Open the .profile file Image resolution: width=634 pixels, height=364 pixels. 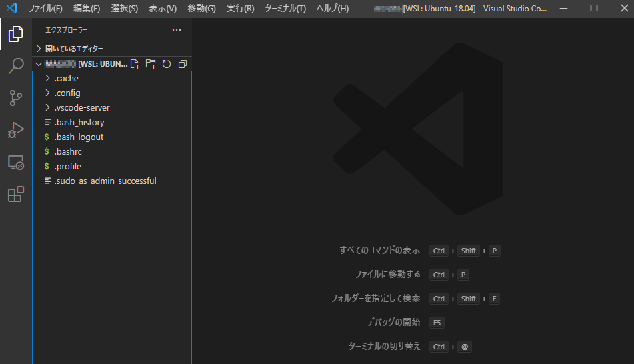coord(112,166)
